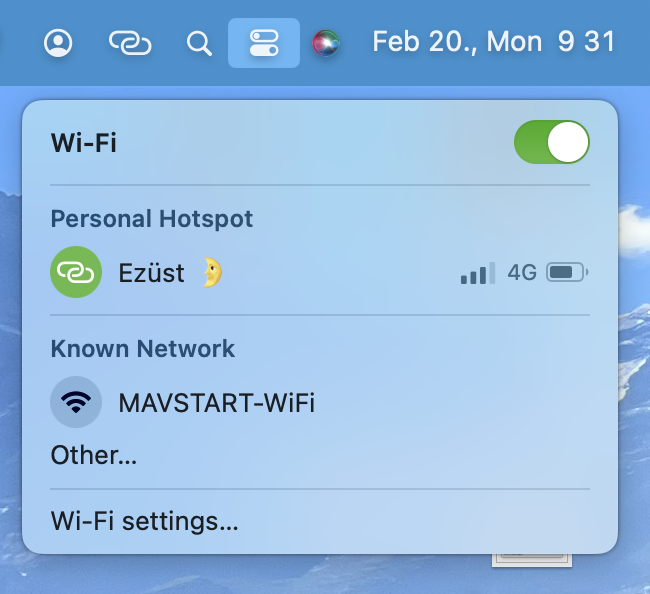The height and width of the screenshot is (594, 650).
Task: Turn off the Wi-Fi switch
Action: click(x=552, y=142)
